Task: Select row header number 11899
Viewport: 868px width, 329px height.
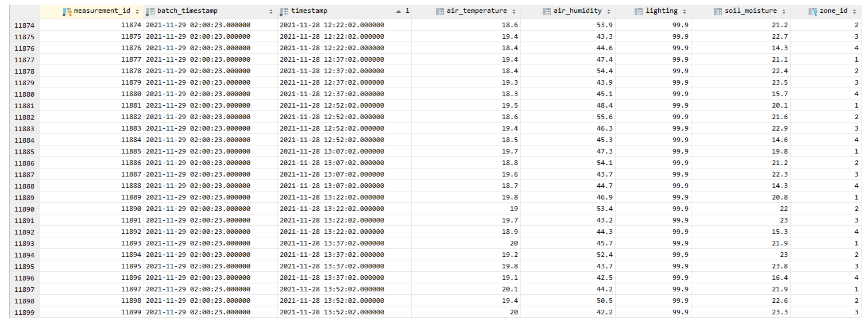Action: coord(24,313)
